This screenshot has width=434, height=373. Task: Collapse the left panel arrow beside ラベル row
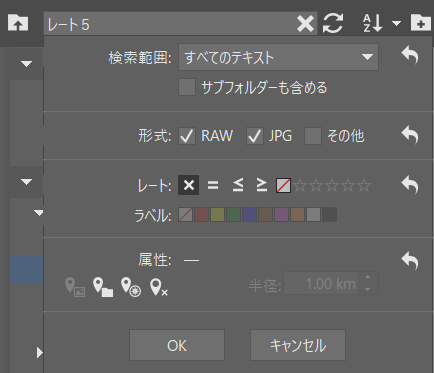39,213
